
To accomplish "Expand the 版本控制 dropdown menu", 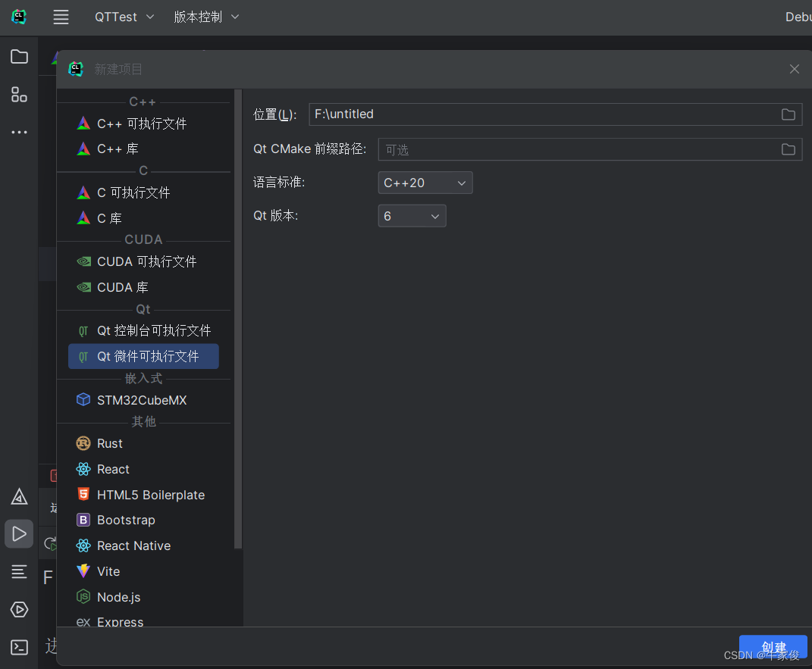I will coord(206,17).
